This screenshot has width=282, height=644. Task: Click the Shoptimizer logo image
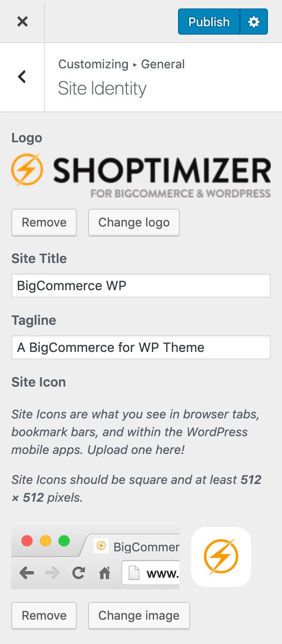click(x=141, y=176)
